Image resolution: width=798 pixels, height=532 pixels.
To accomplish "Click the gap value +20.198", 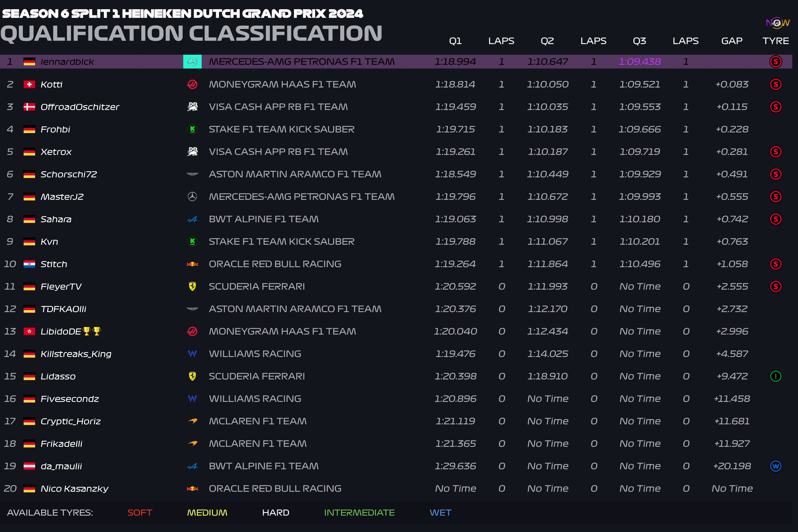I will coord(732,466).
